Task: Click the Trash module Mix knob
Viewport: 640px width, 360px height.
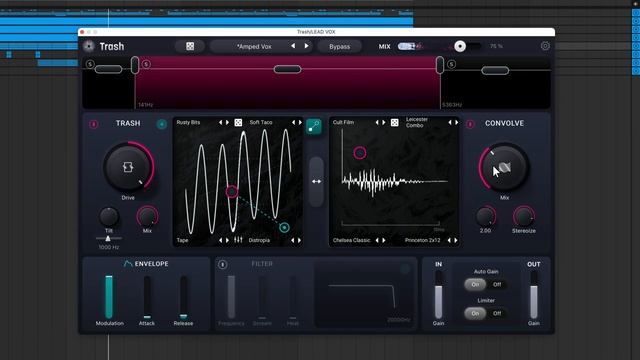Action: point(147,216)
